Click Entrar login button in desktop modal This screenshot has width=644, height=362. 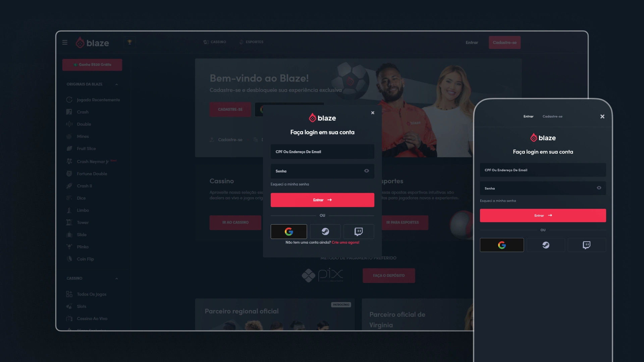(322, 200)
